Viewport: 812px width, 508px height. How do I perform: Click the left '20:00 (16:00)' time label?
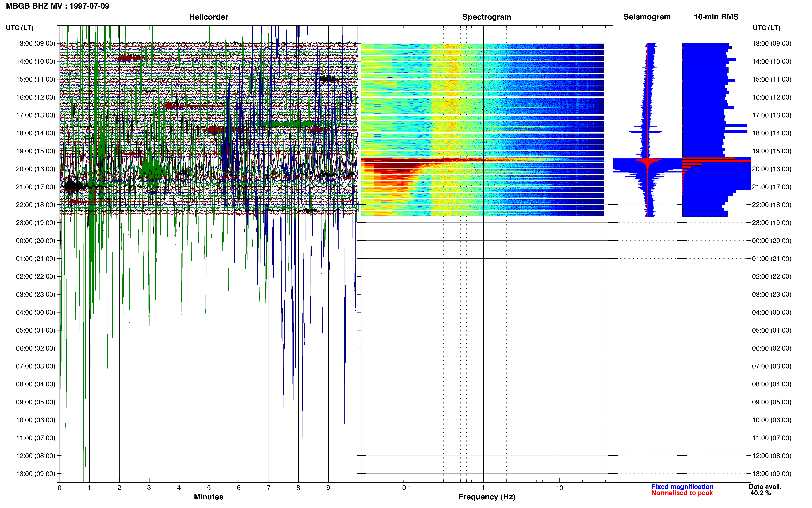pos(36,169)
